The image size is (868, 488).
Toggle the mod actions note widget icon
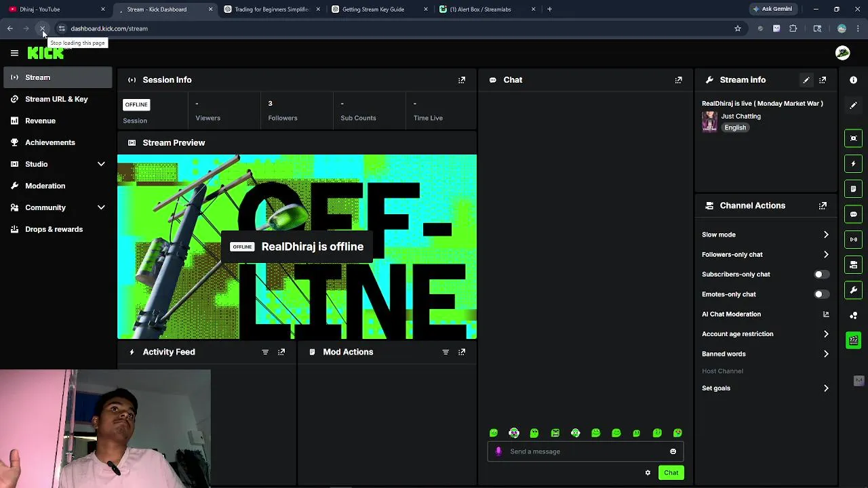(854, 188)
